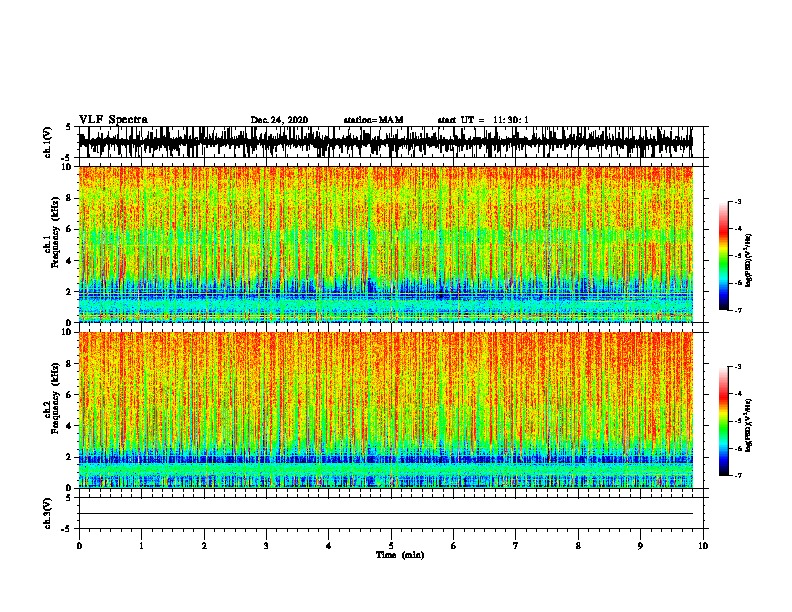Click time axis tick label "9"
The height and width of the screenshot is (612, 792).
point(640,546)
